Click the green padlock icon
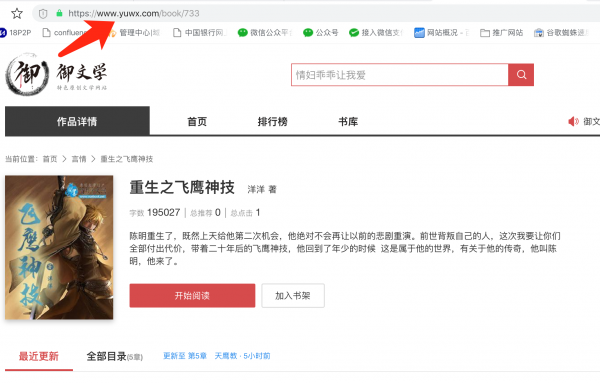600x383 pixels. 59,13
